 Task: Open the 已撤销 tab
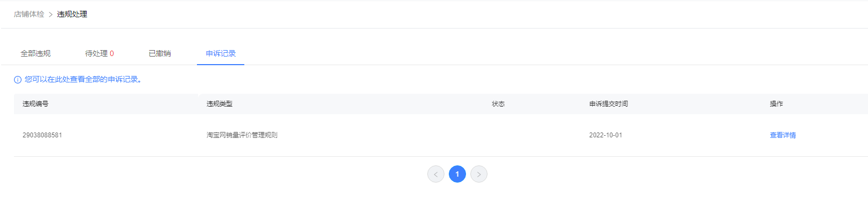click(160, 53)
